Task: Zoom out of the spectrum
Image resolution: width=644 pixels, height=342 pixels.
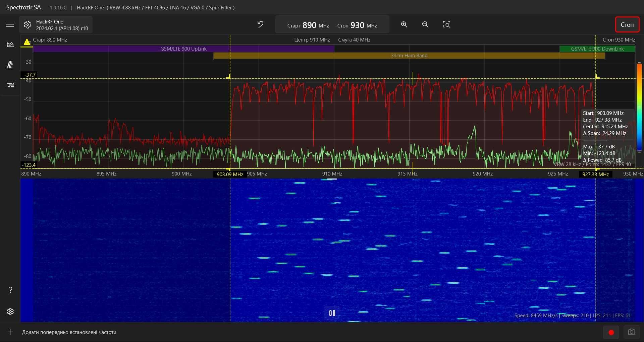Action: click(425, 24)
